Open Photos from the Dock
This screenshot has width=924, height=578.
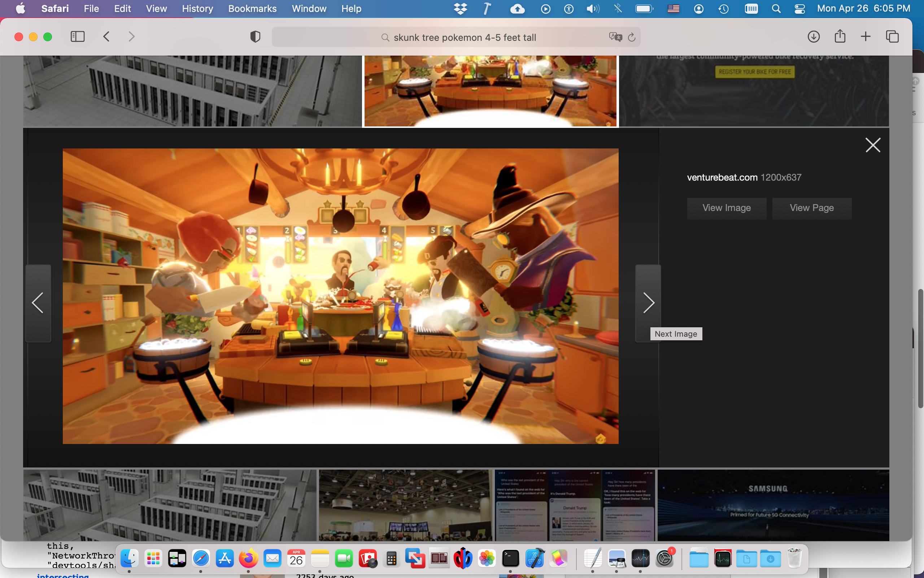pyautogui.click(x=487, y=558)
